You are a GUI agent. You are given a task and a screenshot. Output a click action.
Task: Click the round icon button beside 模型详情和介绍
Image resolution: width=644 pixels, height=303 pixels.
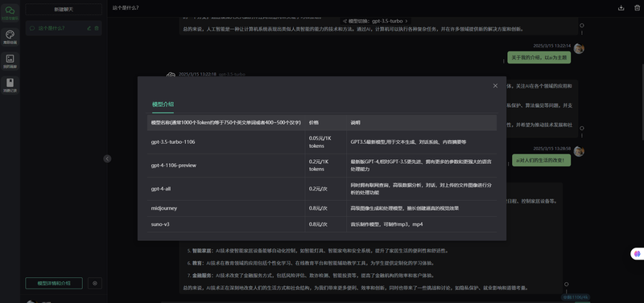[x=95, y=284]
